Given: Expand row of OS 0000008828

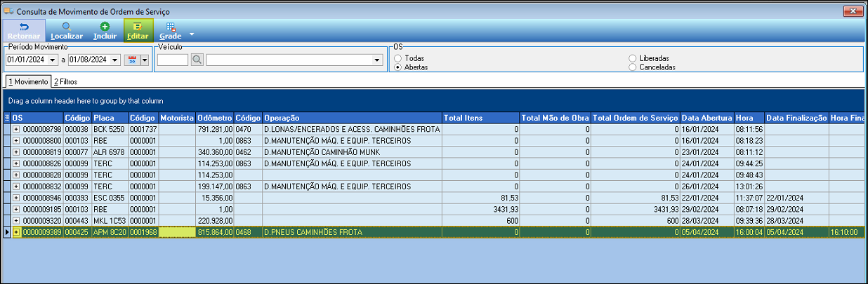Looking at the screenshot, I should pyautogui.click(x=16, y=175).
